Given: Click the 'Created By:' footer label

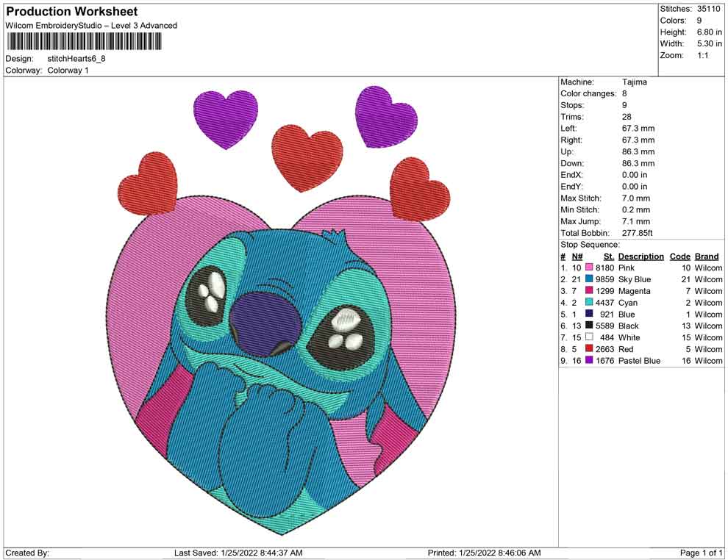Looking at the screenshot, I should pyautogui.click(x=27, y=553).
